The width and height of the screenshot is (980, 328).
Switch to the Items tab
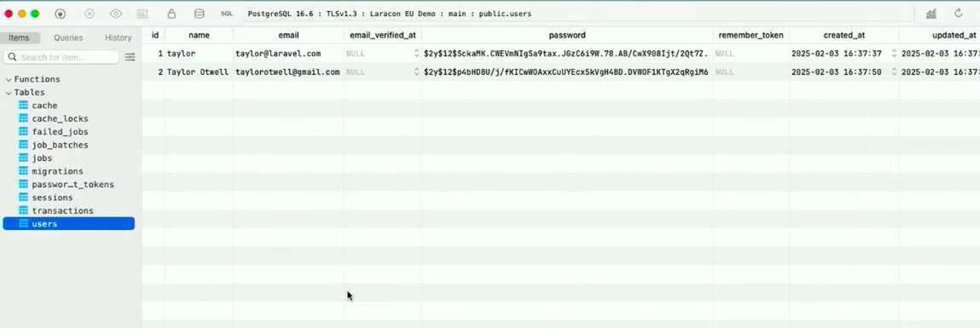pyautogui.click(x=19, y=37)
